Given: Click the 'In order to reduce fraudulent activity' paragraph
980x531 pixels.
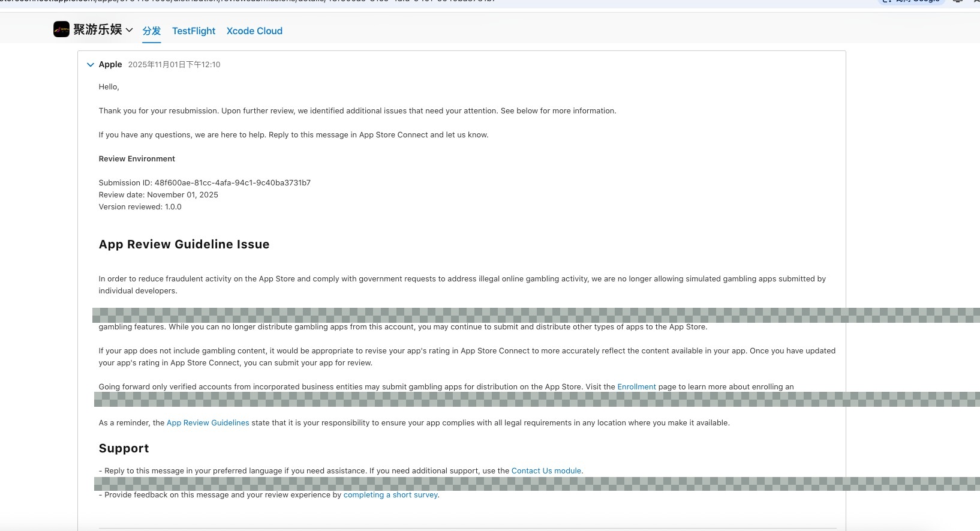Looking at the screenshot, I should pos(462,285).
